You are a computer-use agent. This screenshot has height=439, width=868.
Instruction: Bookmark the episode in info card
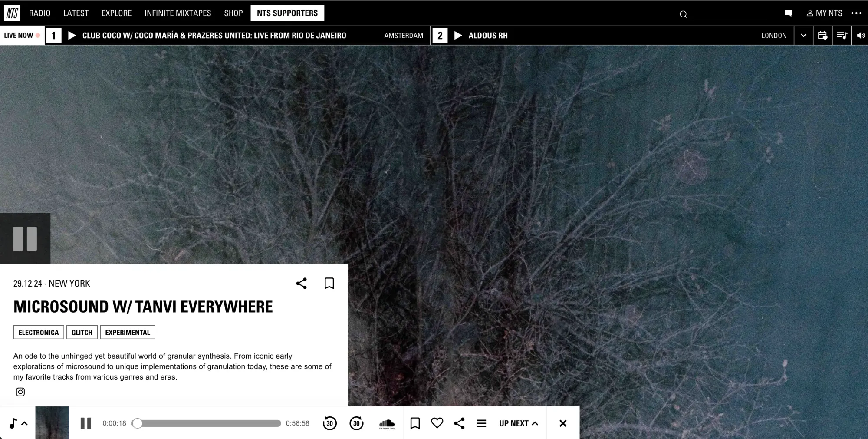[329, 284]
